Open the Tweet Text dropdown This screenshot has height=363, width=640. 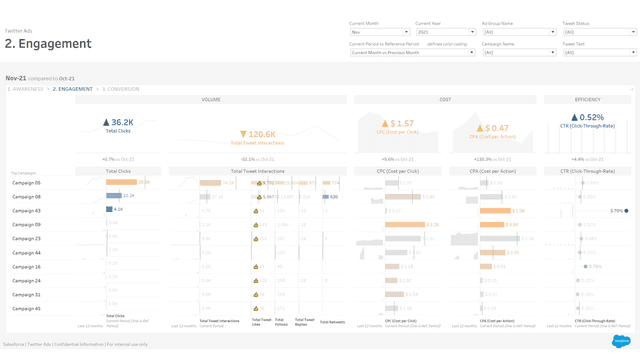(x=599, y=52)
